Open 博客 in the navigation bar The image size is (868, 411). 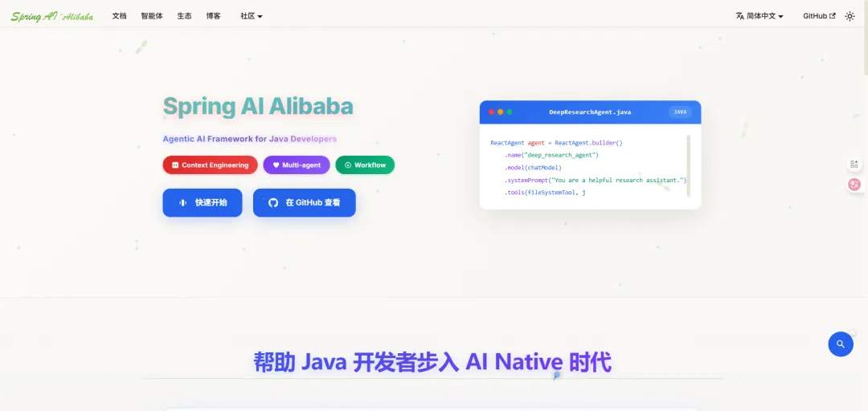coord(213,16)
